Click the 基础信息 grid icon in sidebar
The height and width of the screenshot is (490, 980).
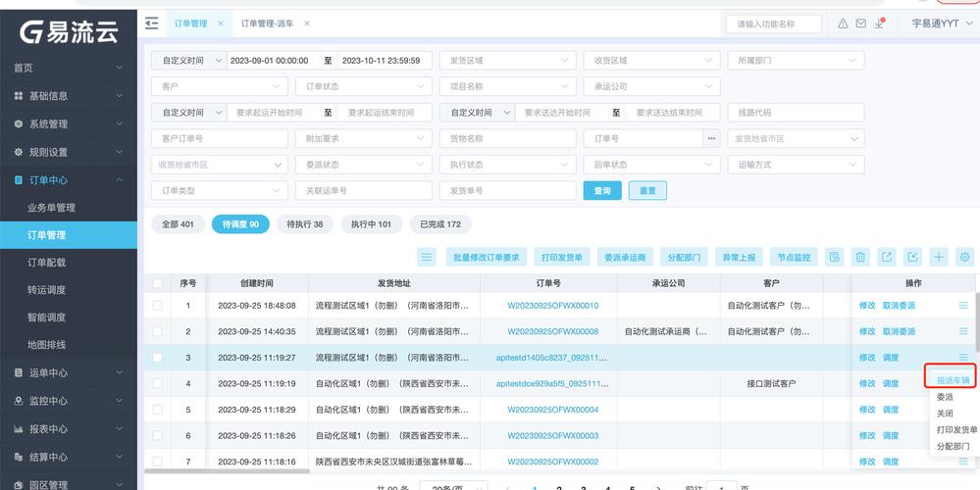tap(18, 96)
